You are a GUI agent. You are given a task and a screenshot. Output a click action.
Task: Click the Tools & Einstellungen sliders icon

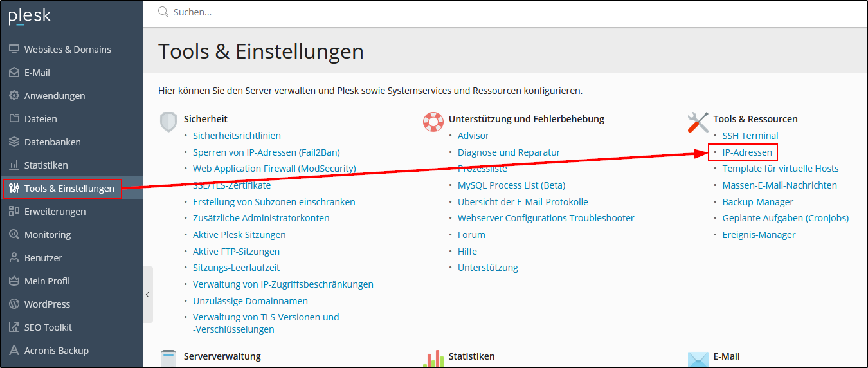click(x=14, y=189)
